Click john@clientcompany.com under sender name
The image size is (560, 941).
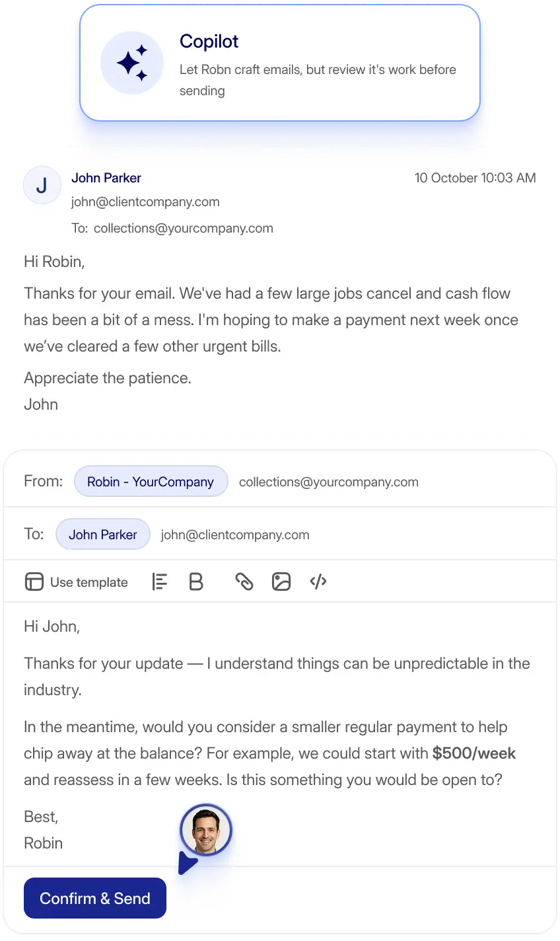[x=145, y=202]
